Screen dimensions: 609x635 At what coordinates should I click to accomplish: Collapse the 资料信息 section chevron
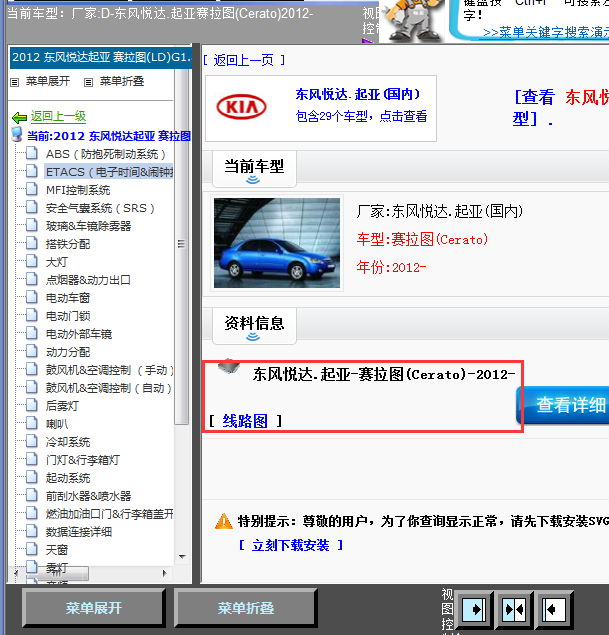coord(253,337)
